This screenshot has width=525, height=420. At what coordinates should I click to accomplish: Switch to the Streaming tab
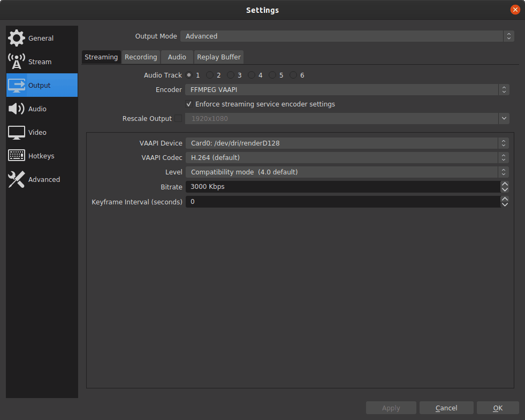click(x=101, y=57)
